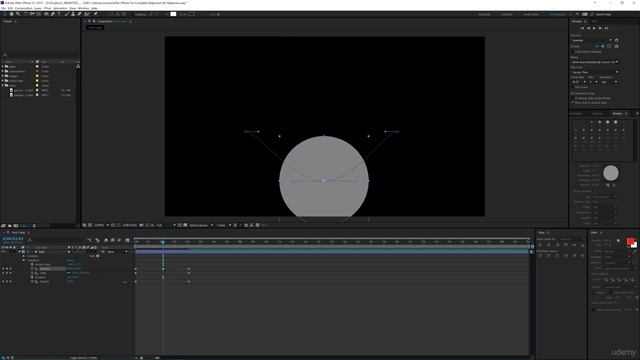Enable motion blur switch in timeline header
Viewport: 640px width, 360px height.
pos(119,240)
